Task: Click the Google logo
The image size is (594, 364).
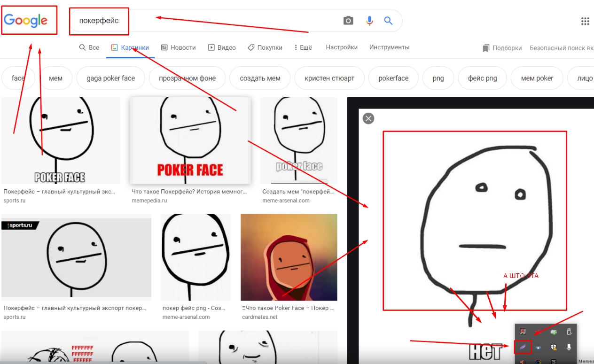Action: point(26,21)
